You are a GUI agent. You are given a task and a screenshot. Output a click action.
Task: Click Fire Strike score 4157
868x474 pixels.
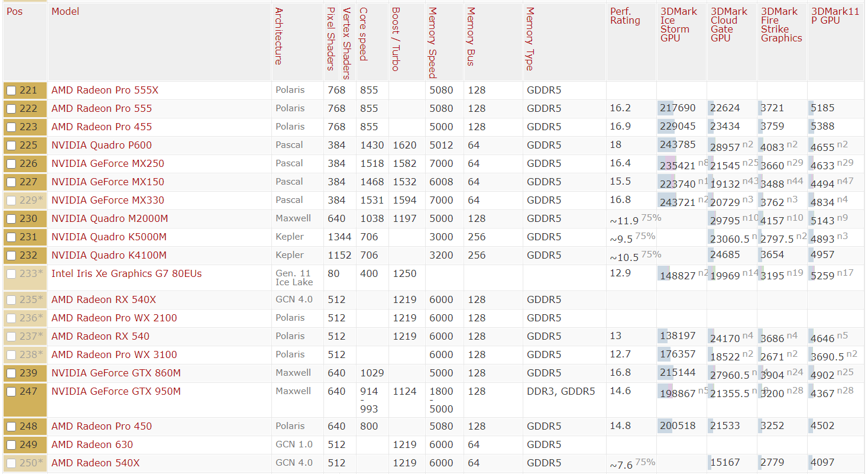tap(772, 221)
